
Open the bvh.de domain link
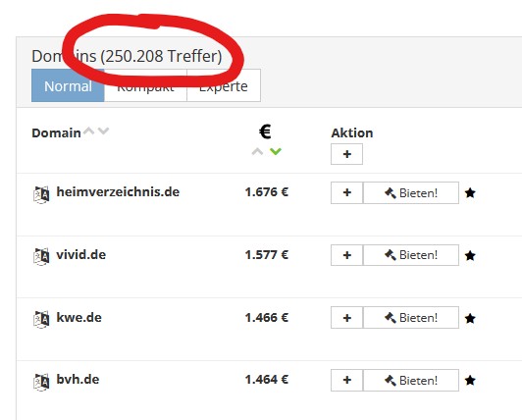coord(78,380)
